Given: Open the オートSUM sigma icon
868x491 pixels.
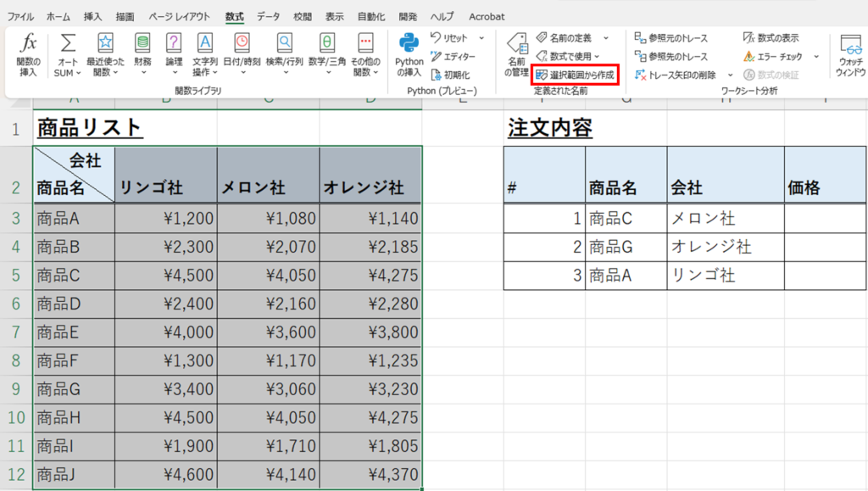Looking at the screenshot, I should tap(68, 44).
